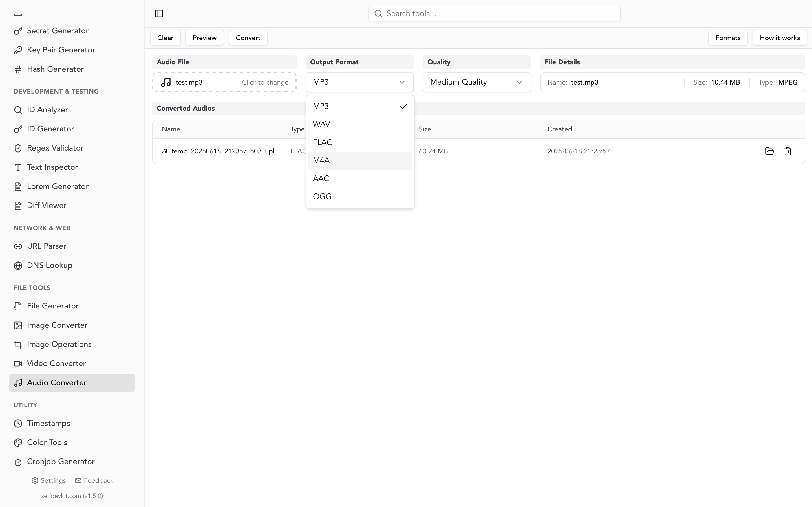Viewport: 812px width, 507px height.
Task: Click the Settings gear icon
Action: (x=35, y=480)
